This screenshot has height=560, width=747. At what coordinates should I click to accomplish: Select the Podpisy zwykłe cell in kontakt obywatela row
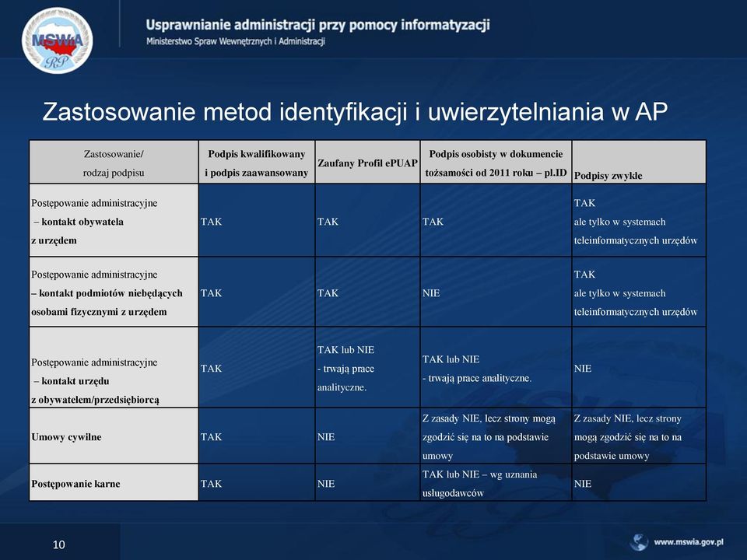(639, 221)
